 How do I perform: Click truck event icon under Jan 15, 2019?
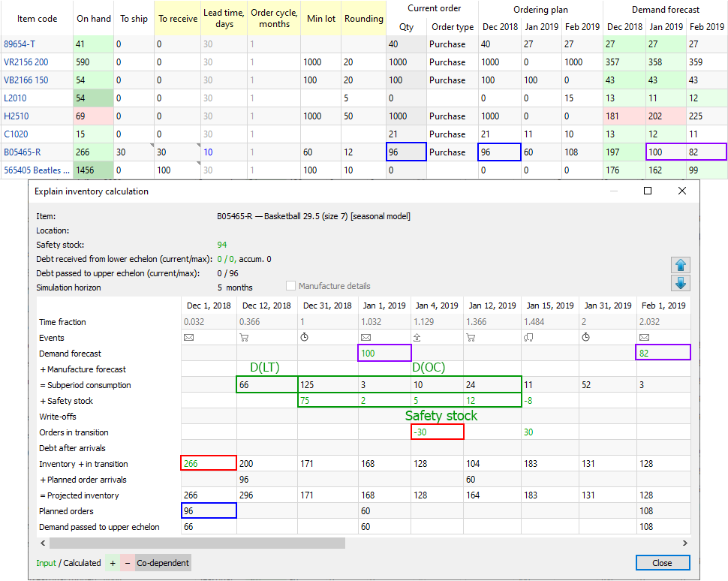(x=529, y=338)
